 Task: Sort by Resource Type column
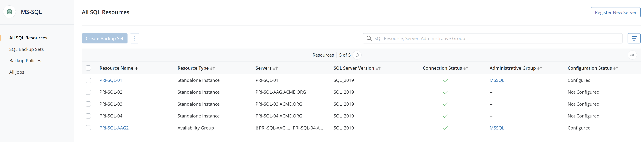213,68
